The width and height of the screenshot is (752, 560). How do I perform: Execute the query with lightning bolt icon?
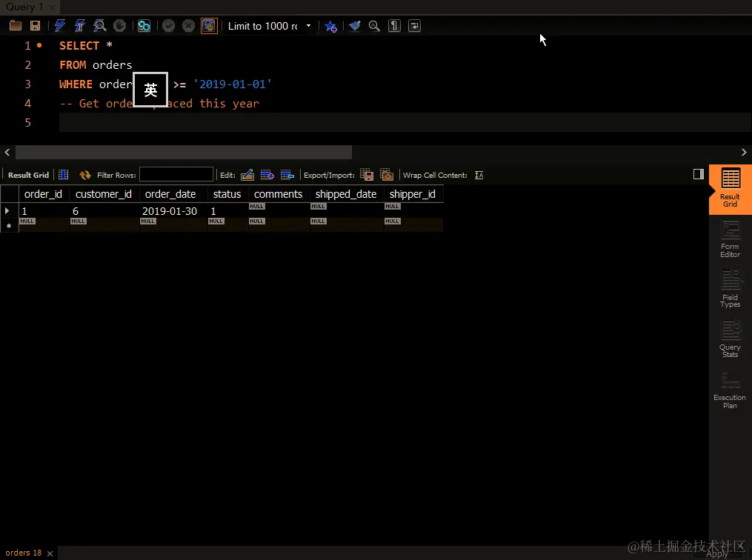click(x=59, y=26)
